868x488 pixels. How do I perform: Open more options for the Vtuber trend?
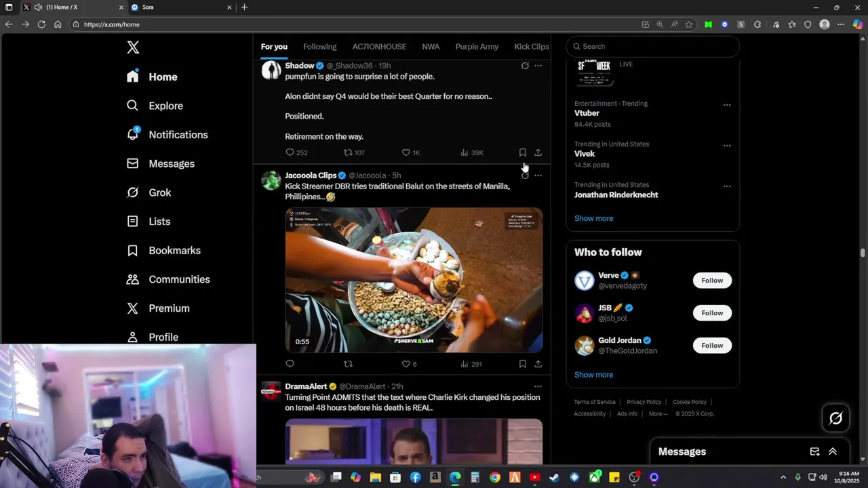point(727,105)
